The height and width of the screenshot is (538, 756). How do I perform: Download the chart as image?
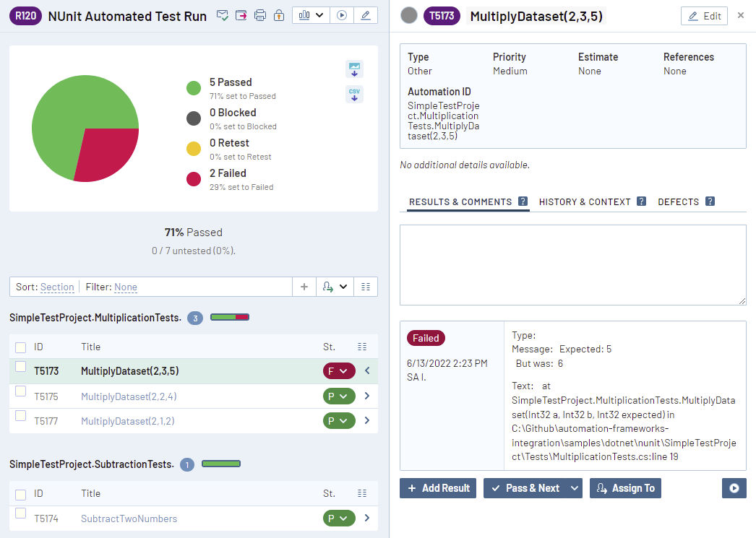pyautogui.click(x=354, y=69)
